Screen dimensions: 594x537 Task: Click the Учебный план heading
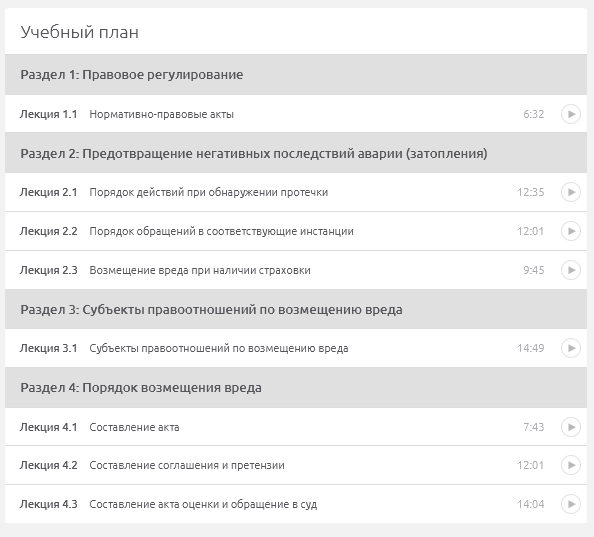coord(80,32)
